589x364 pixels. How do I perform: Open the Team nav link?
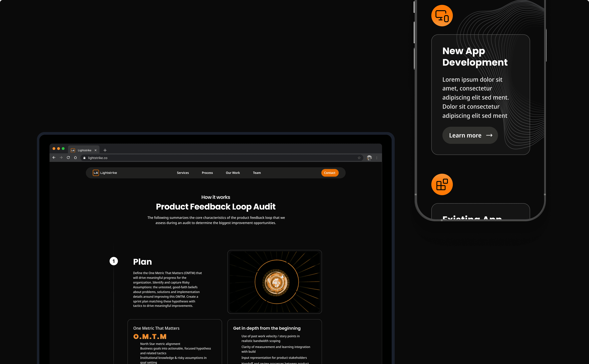tap(257, 173)
